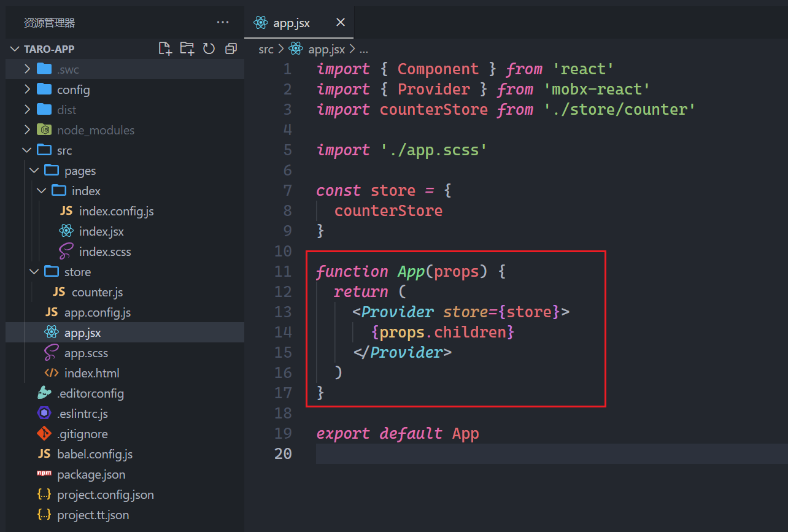Click the JSON braces icon beside project.config.json
The height and width of the screenshot is (532, 788).
coord(44,495)
